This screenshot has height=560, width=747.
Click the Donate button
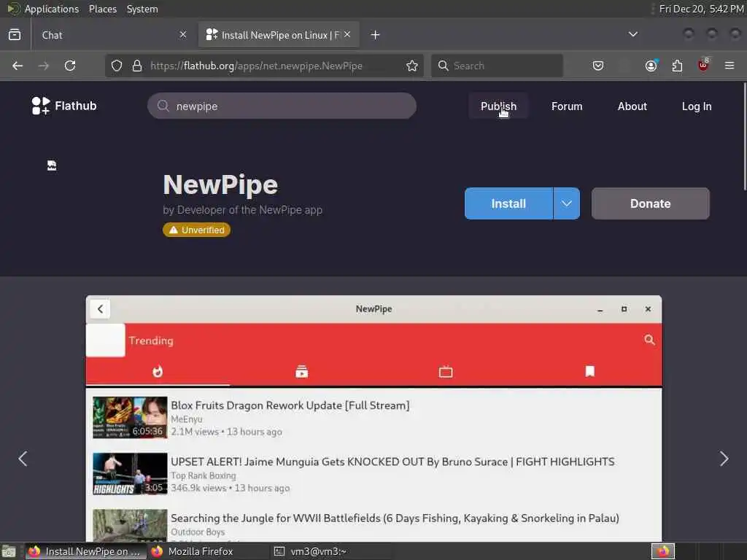pos(650,203)
